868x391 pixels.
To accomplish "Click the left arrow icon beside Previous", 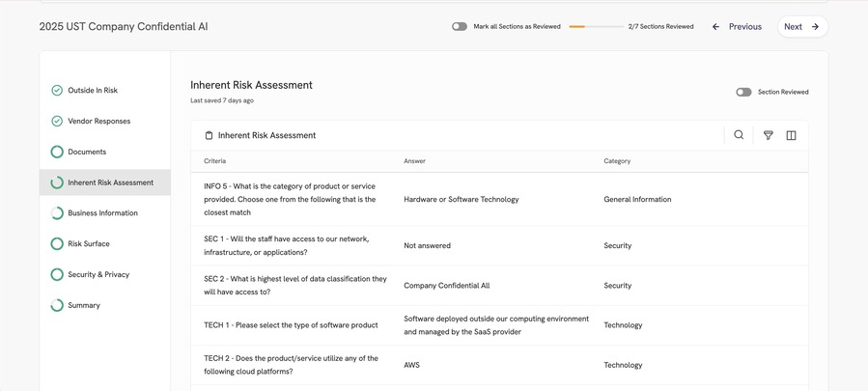I will pos(715,27).
